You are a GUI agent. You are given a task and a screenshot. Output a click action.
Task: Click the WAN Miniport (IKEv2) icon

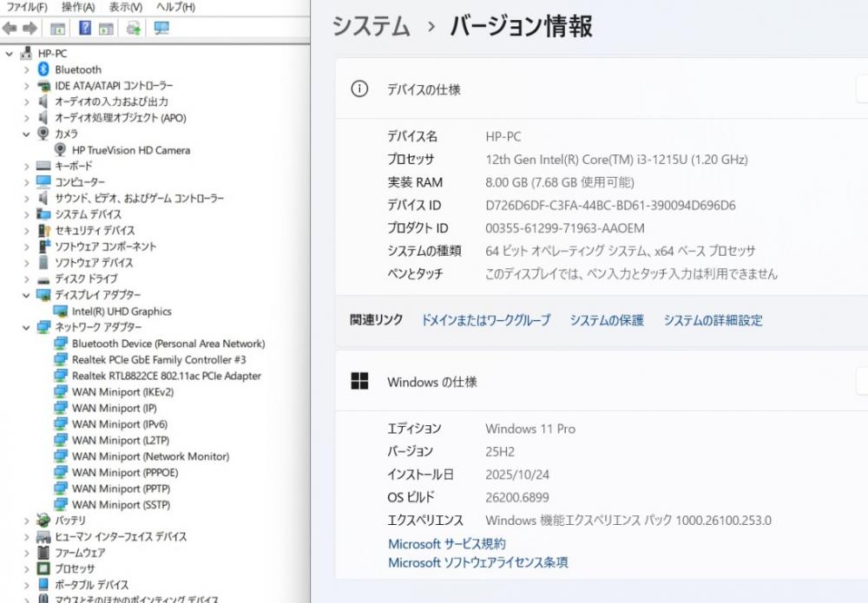click(x=61, y=391)
